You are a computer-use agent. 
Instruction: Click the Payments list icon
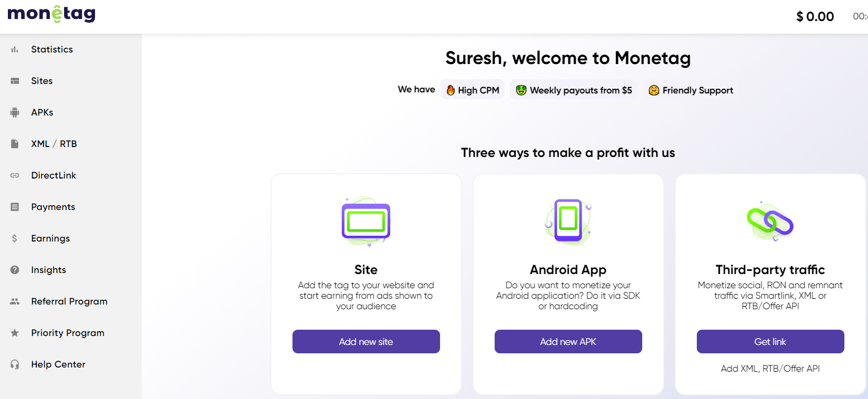(15, 207)
